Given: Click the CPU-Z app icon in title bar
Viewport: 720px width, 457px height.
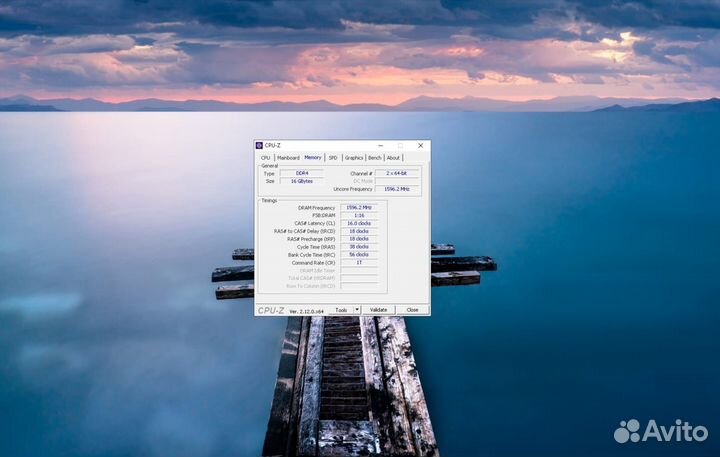Looking at the screenshot, I should (259, 145).
